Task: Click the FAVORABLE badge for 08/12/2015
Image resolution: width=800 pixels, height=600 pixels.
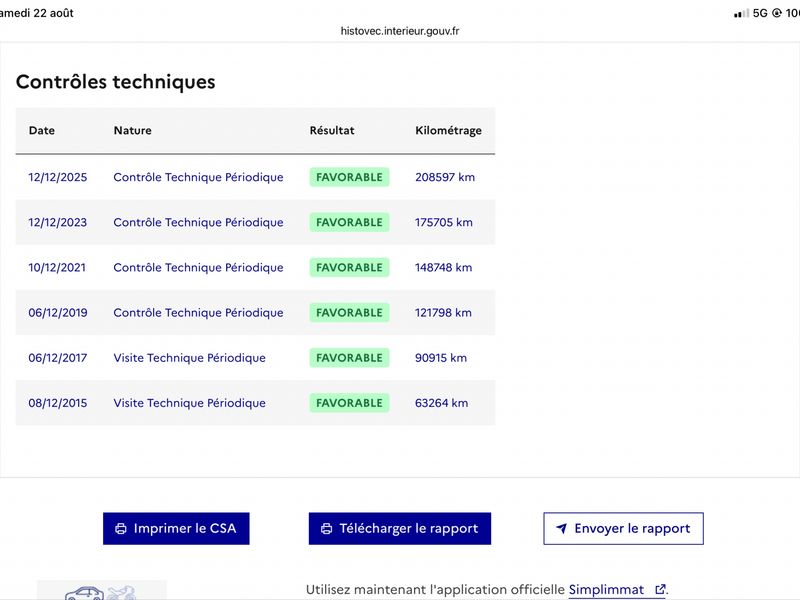Action: [349, 403]
